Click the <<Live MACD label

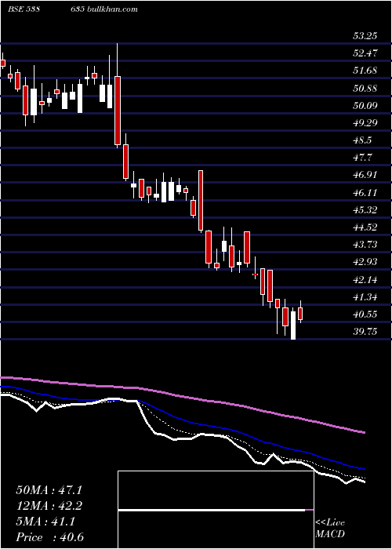[x=330, y=529]
